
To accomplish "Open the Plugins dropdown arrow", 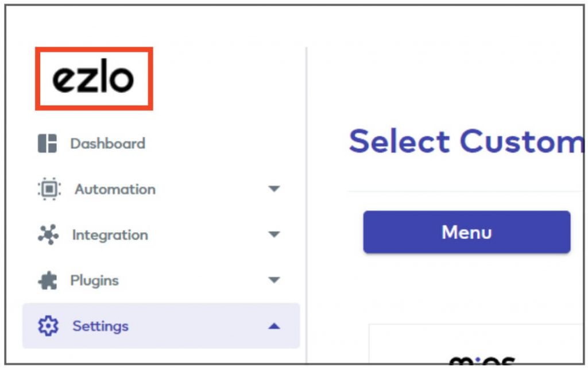I will point(274,280).
